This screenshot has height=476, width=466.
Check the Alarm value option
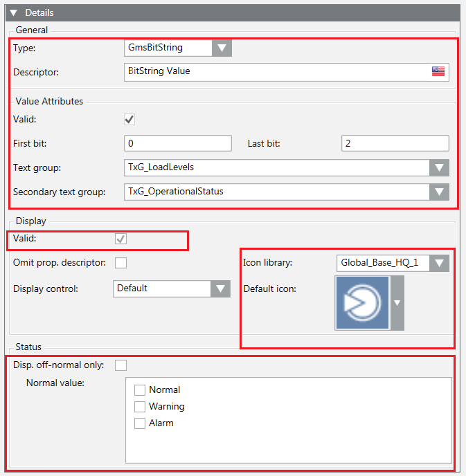[x=140, y=423]
